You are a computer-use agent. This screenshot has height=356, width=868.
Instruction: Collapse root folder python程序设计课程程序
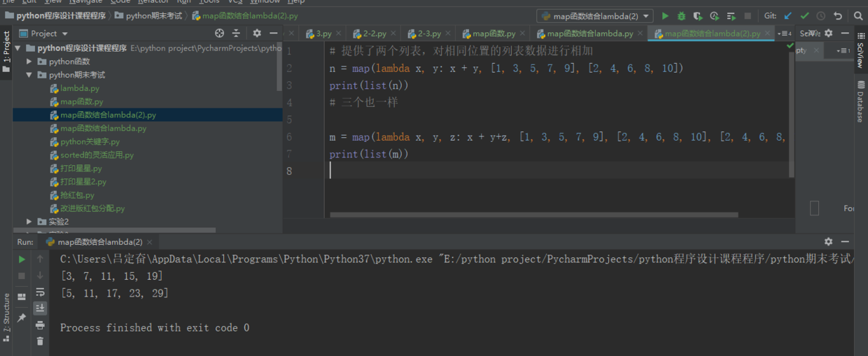tap(19, 48)
